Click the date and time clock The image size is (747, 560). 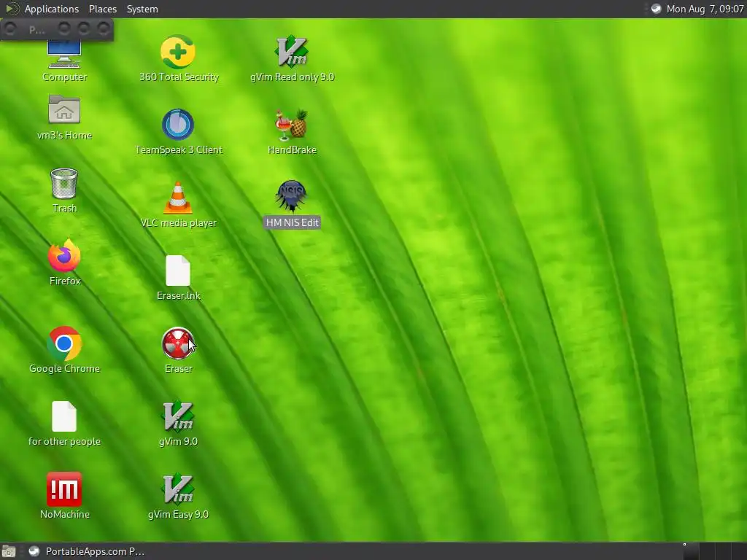[705, 9]
